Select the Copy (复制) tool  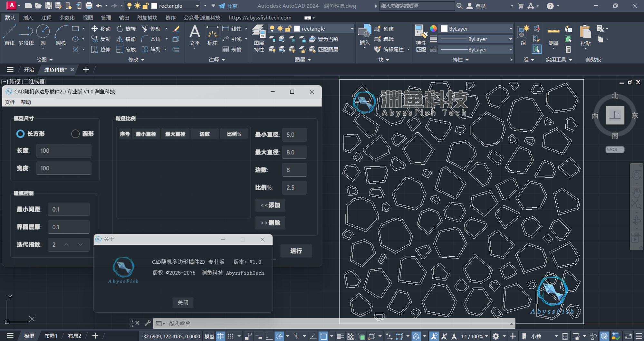coord(101,39)
